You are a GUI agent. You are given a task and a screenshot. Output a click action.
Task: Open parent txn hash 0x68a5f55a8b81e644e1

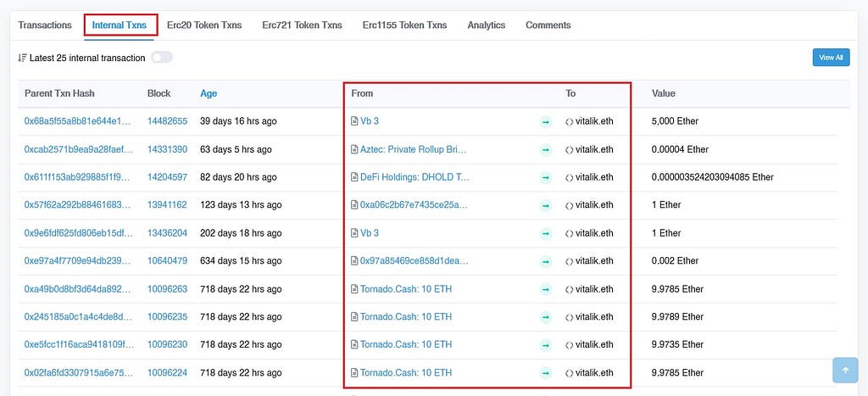pyautogui.click(x=77, y=121)
